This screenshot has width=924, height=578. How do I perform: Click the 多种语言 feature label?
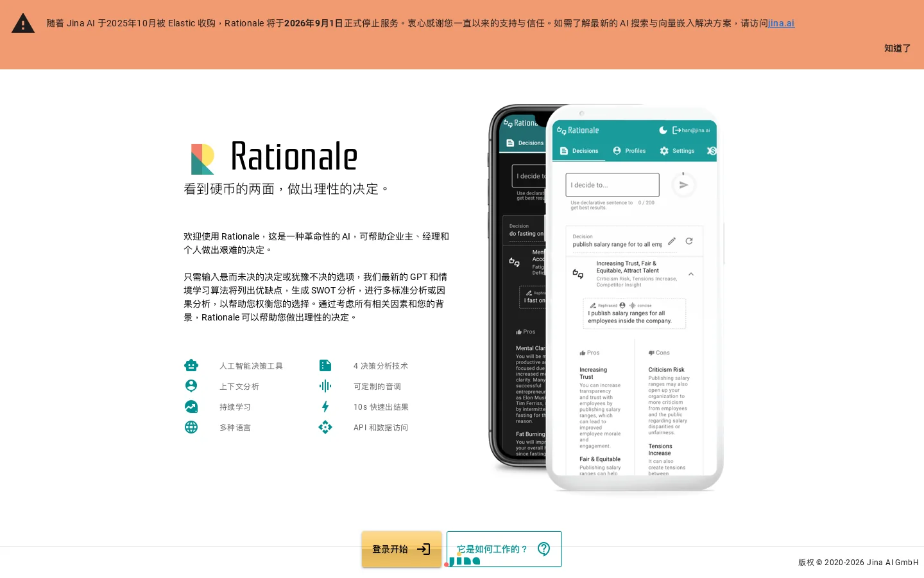coord(235,428)
